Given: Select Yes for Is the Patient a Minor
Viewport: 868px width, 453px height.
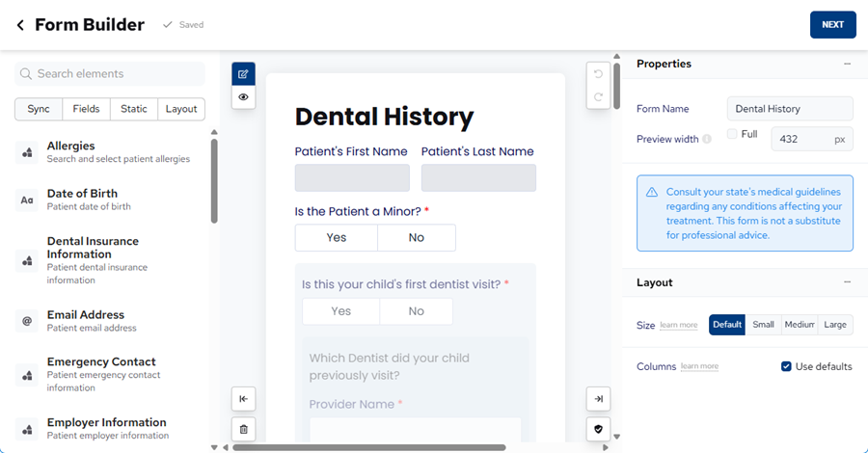Looking at the screenshot, I should coord(337,238).
